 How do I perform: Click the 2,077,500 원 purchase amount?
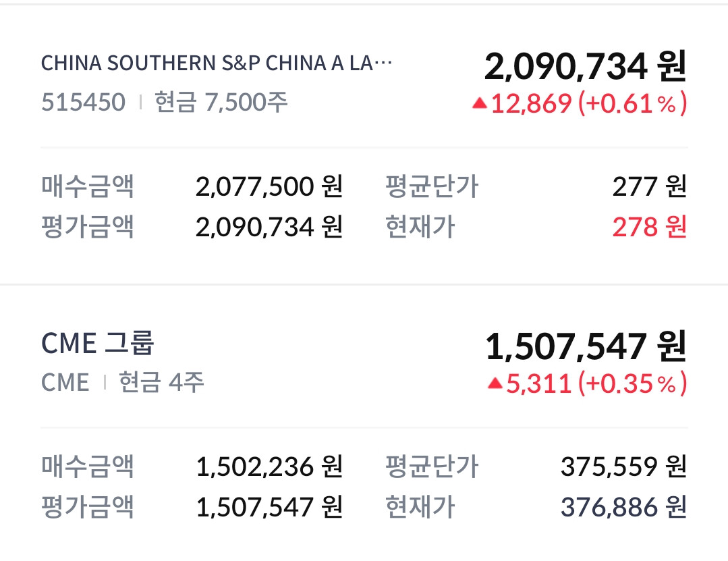point(269,186)
